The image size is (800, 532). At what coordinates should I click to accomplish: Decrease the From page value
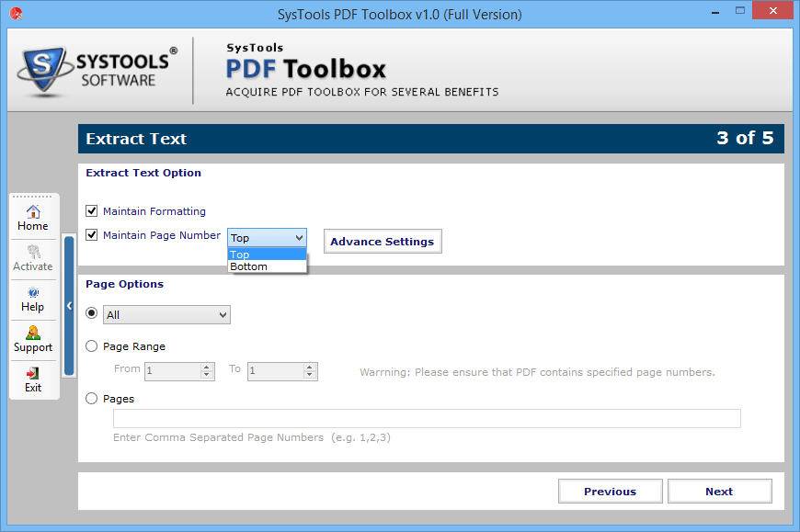pos(207,376)
